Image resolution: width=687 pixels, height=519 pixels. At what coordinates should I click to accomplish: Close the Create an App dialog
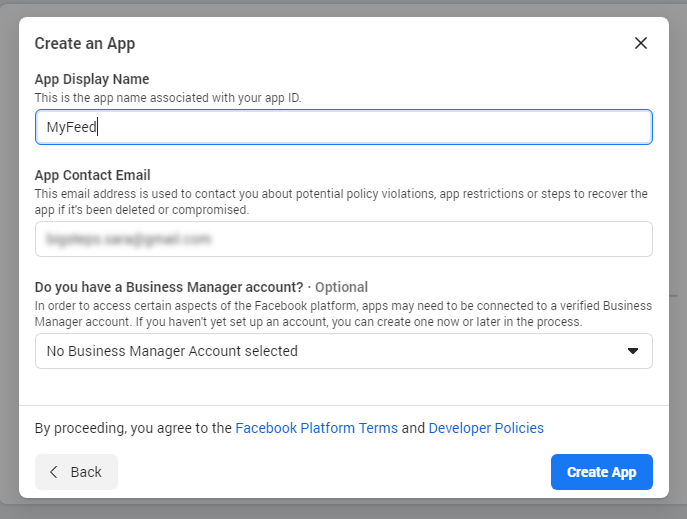point(641,43)
